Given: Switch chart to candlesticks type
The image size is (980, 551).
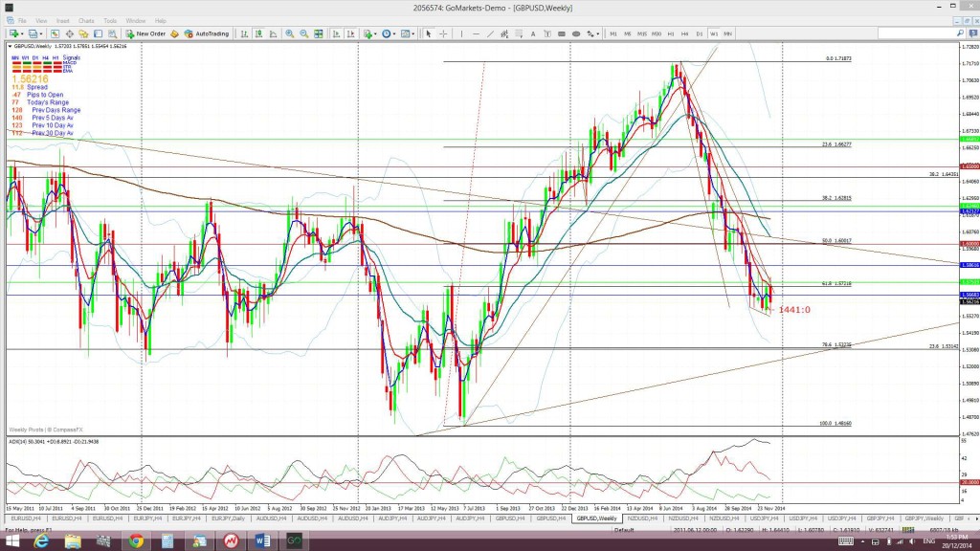Looking at the screenshot, I should [x=258, y=33].
